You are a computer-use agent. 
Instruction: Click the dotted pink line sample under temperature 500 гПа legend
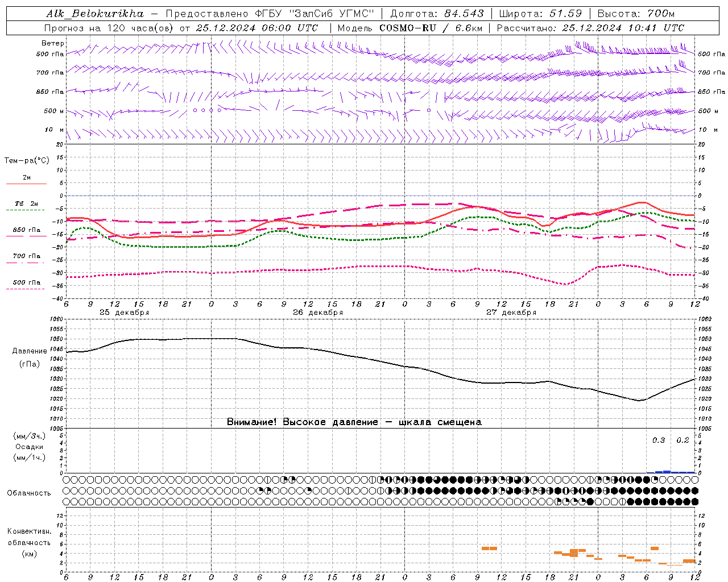25,289
